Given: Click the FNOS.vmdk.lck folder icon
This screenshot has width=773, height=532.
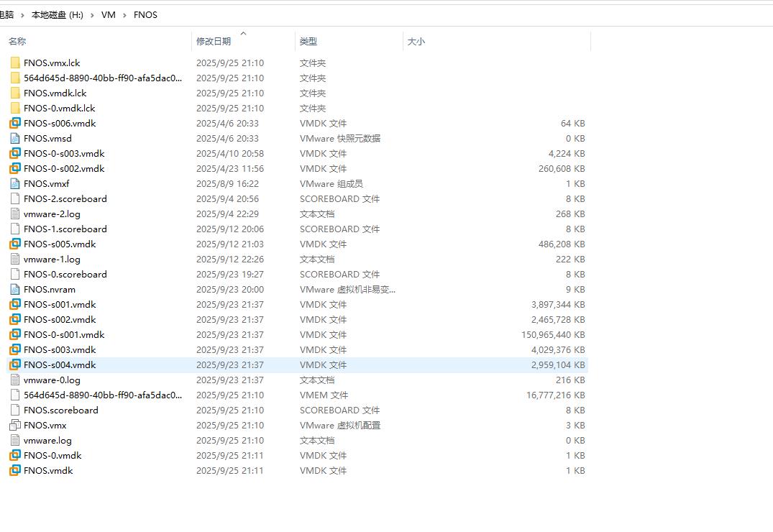Looking at the screenshot, I should [15, 93].
